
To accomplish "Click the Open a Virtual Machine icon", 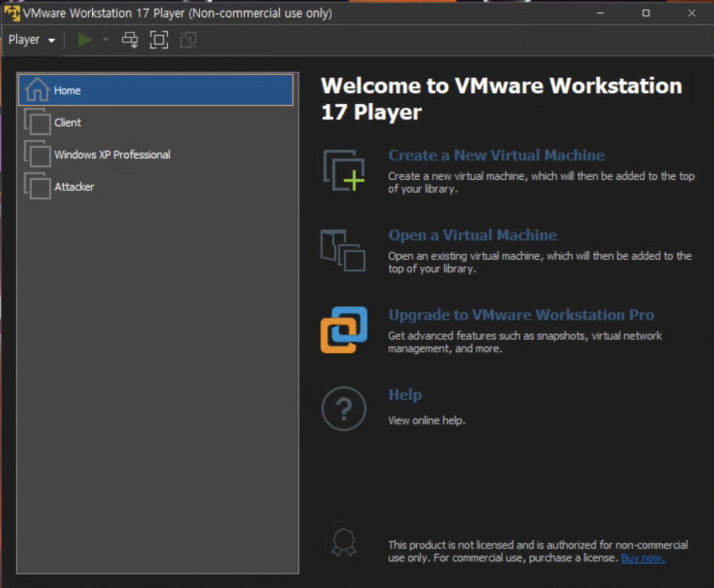I will (343, 250).
